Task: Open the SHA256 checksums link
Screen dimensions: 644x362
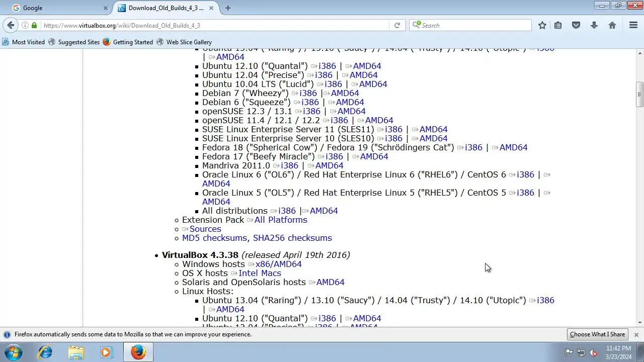Action: coord(292,238)
